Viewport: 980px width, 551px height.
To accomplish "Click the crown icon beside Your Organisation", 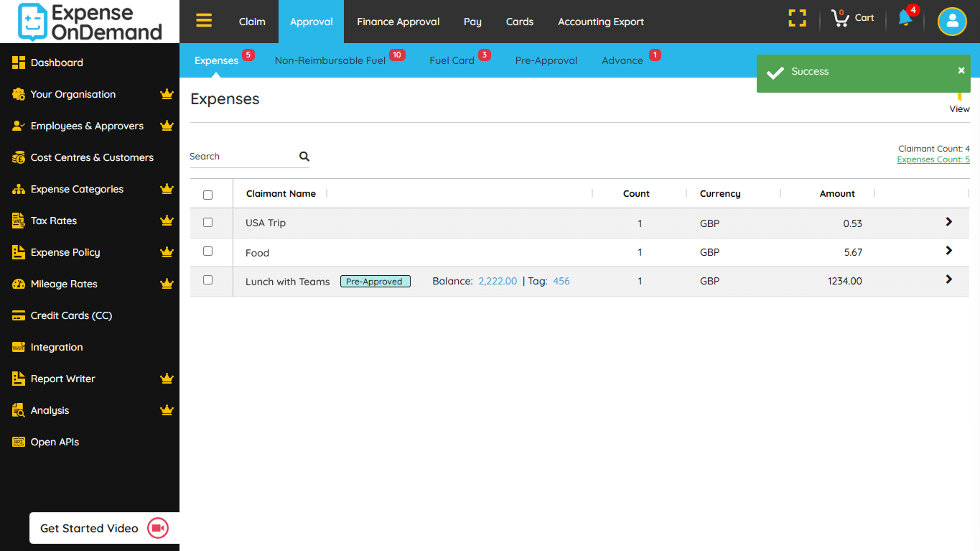I will [167, 94].
